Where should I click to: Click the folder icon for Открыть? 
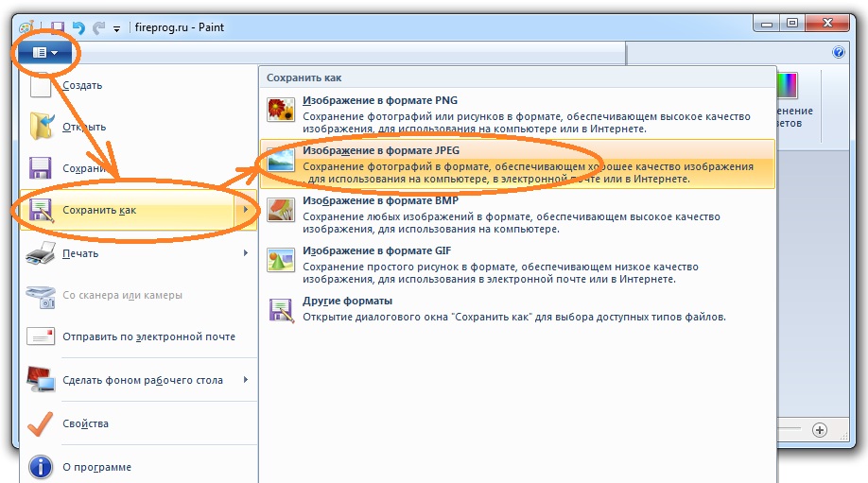42,126
